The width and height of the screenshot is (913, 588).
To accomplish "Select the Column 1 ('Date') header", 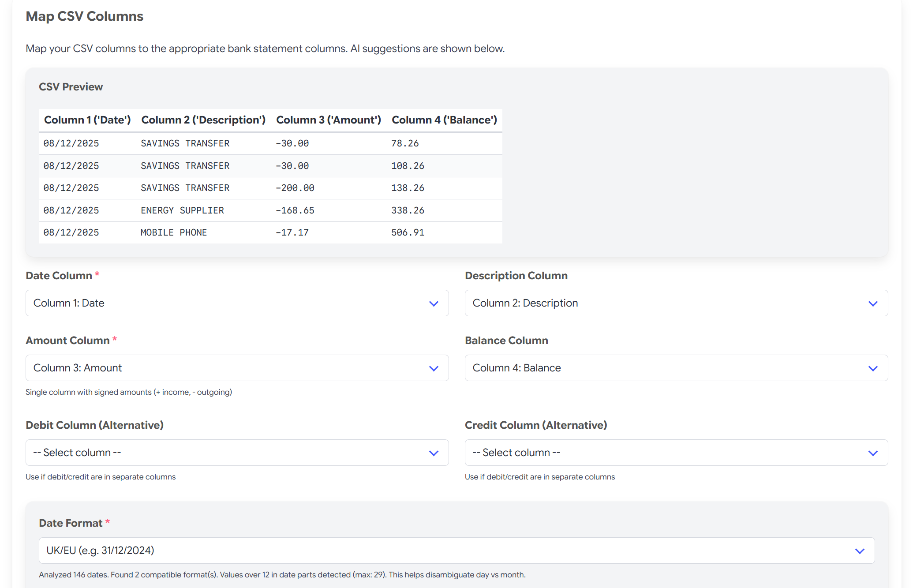I will click(87, 120).
